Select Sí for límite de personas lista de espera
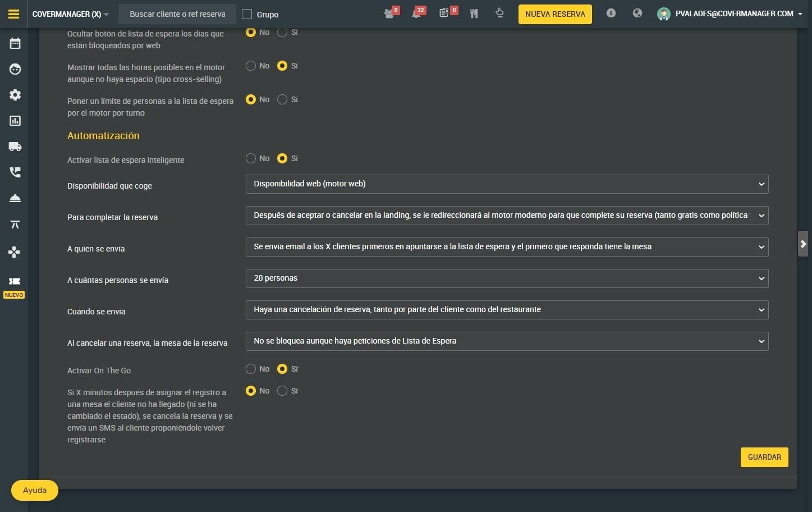The height and width of the screenshot is (512, 812). pyautogui.click(x=282, y=99)
